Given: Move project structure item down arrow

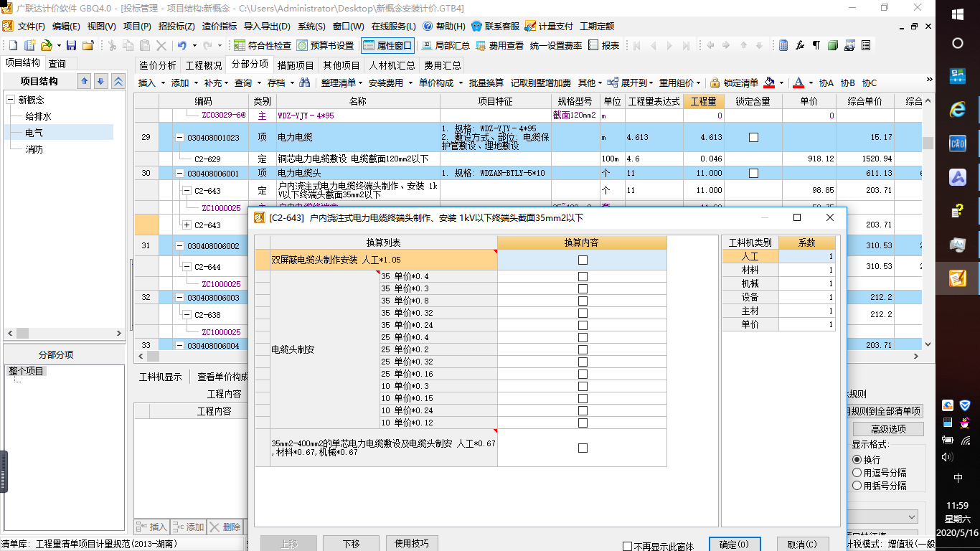Looking at the screenshot, I should 101,81.
